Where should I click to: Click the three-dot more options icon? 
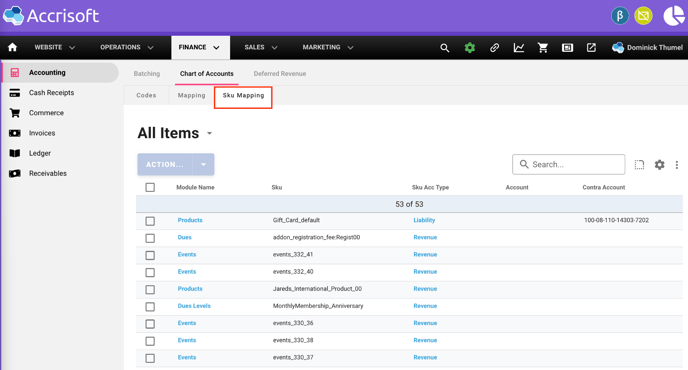677,165
